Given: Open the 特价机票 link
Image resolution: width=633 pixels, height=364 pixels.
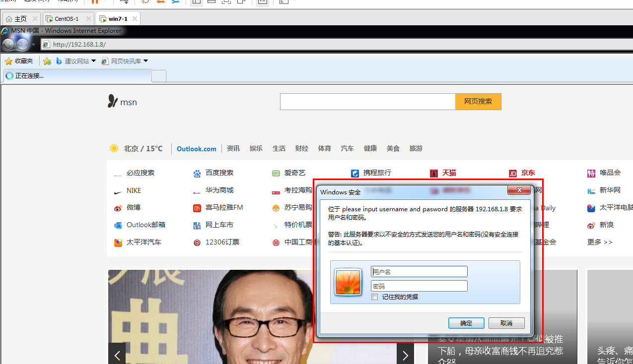Looking at the screenshot, I should click(x=298, y=225).
